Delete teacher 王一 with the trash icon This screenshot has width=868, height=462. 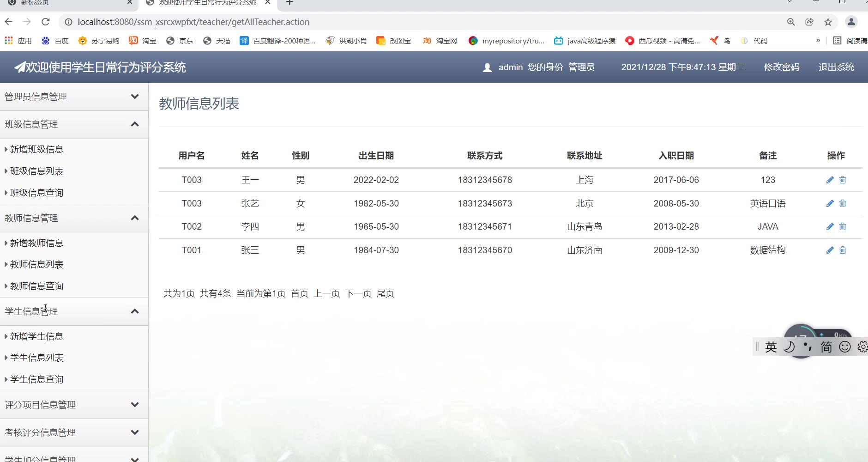843,180
